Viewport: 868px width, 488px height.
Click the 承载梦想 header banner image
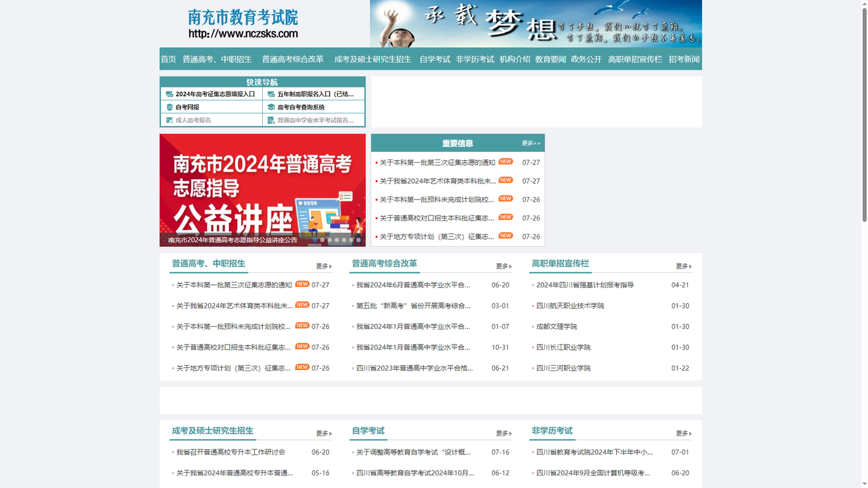[536, 23]
